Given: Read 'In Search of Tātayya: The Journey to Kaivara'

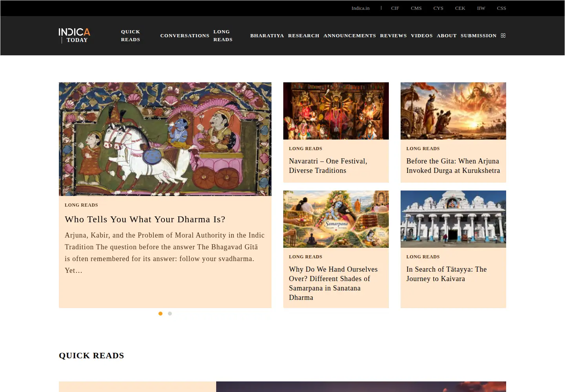Looking at the screenshot, I should pos(447,274).
